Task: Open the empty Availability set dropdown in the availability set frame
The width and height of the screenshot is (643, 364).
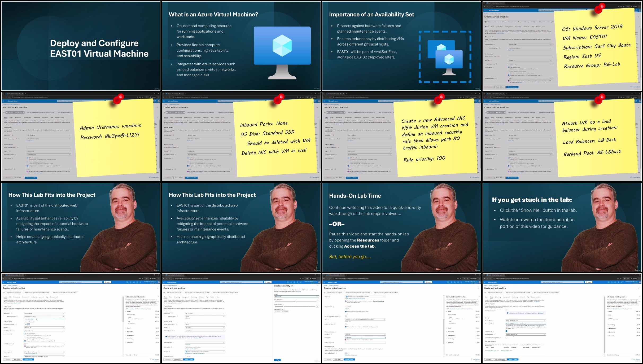Action: pyautogui.click(x=205, y=342)
